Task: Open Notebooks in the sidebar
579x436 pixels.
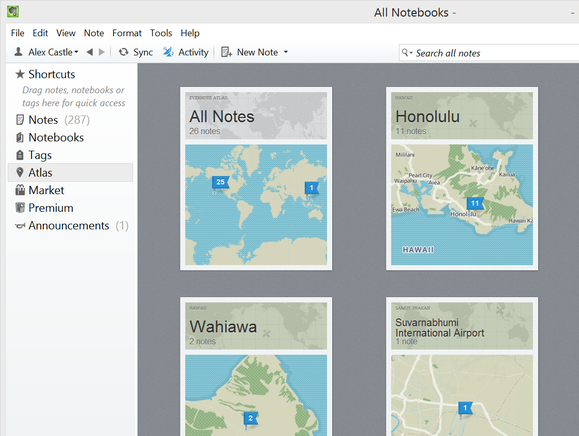Action: coord(56,137)
